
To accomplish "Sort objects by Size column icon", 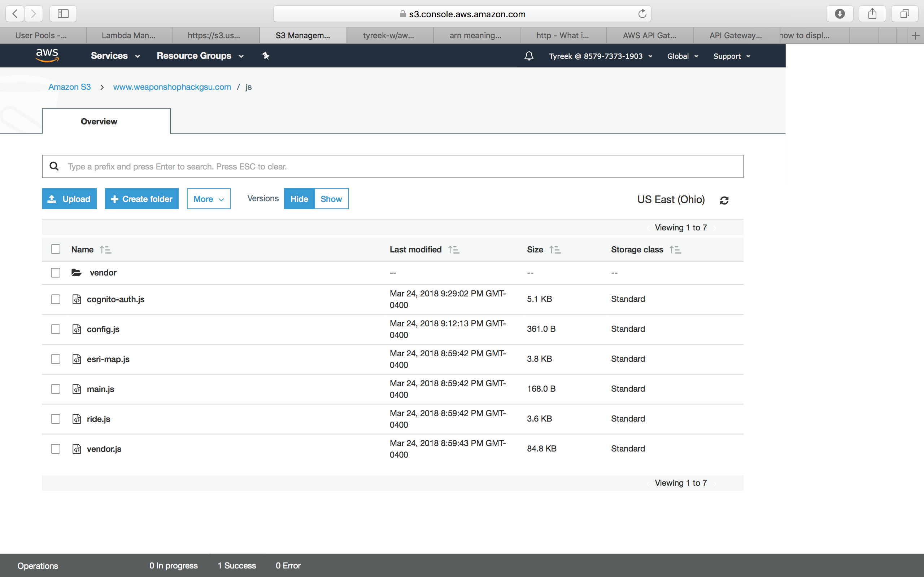I will point(555,250).
